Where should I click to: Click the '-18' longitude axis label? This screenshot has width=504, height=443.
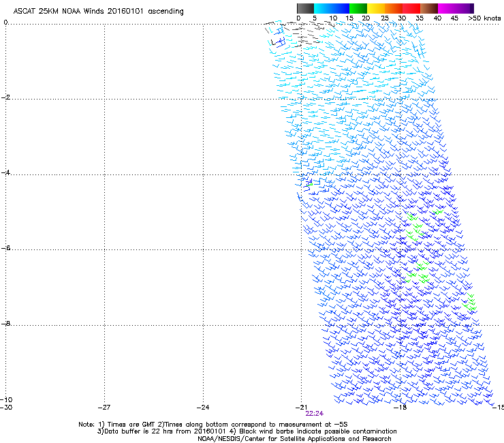click(x=400, y=408)
